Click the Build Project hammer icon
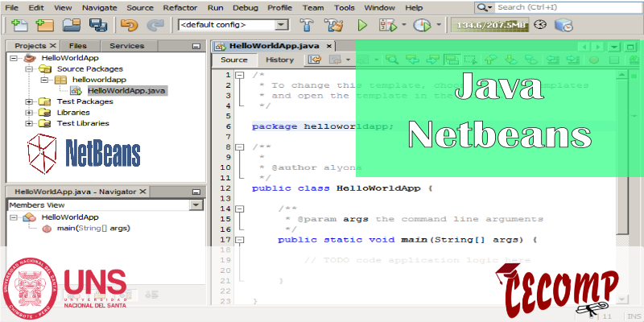This screenshot has height=322, width=644. pos(306,25)
